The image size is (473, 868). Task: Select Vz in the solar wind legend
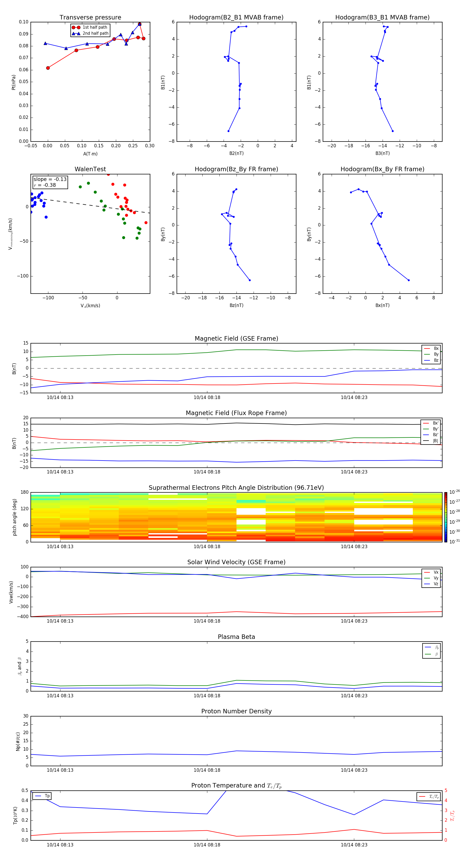[431, 584]
